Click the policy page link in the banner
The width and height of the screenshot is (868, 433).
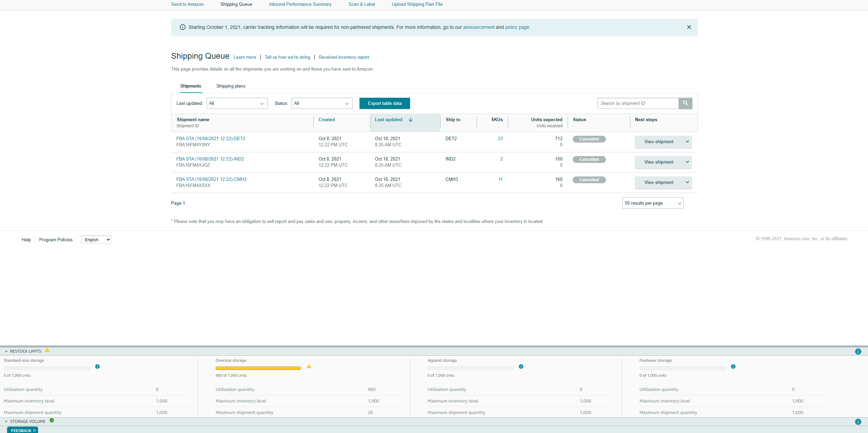(x=517, y=27)
